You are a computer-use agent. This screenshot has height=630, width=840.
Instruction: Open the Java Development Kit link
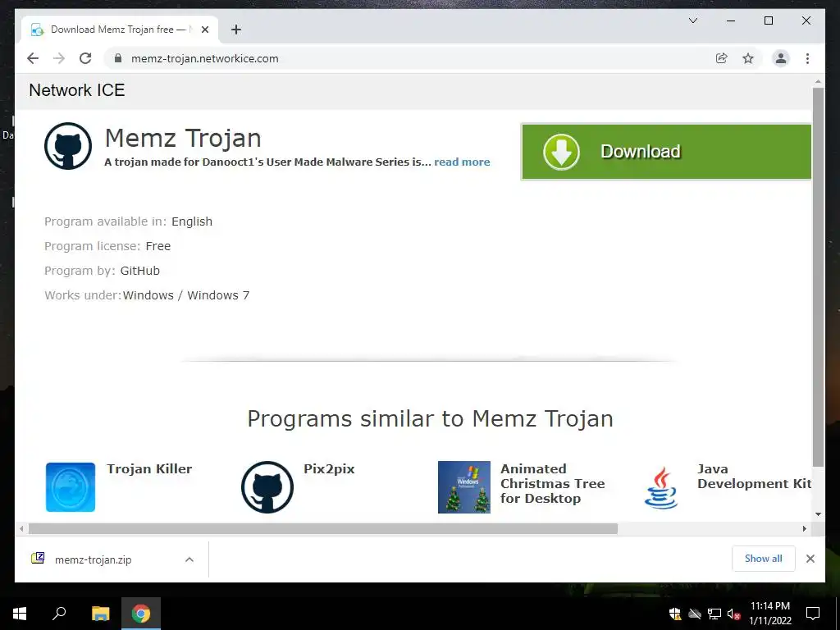point(755,477)
